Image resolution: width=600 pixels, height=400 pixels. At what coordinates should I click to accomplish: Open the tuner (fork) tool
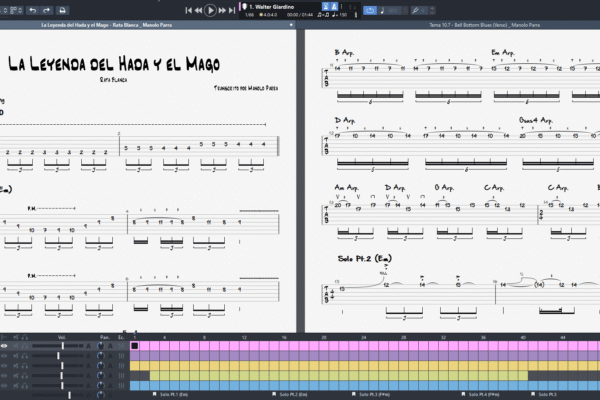coord(415,11)
